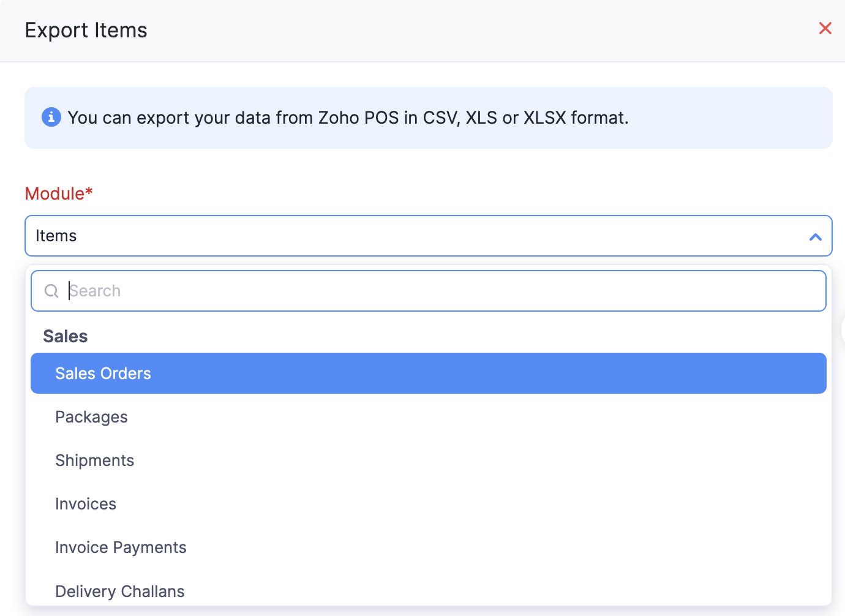The image size is (845, 616).
Task: Click the red Module field label
Action: (x=54, y=193)
